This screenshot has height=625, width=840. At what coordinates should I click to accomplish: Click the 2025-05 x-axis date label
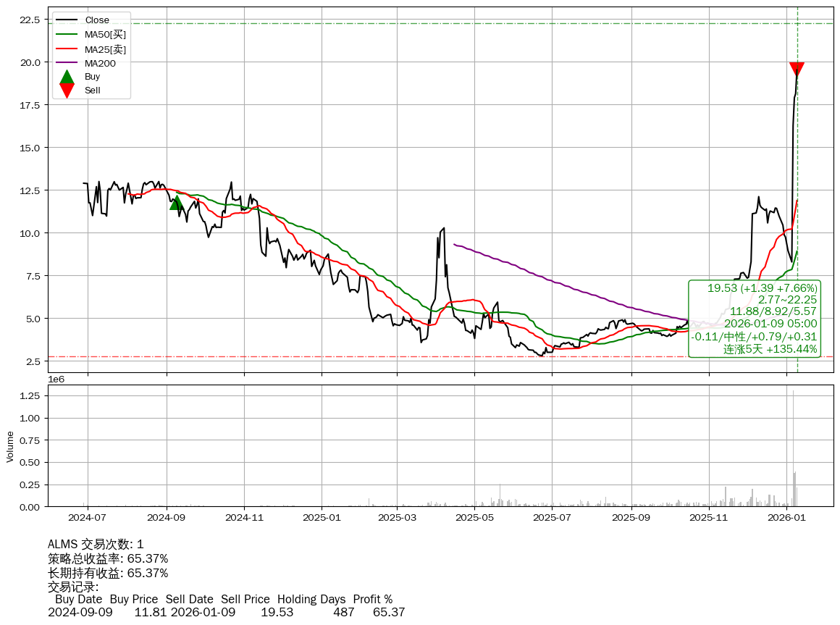pyautogui.click(x=474, y=519)
